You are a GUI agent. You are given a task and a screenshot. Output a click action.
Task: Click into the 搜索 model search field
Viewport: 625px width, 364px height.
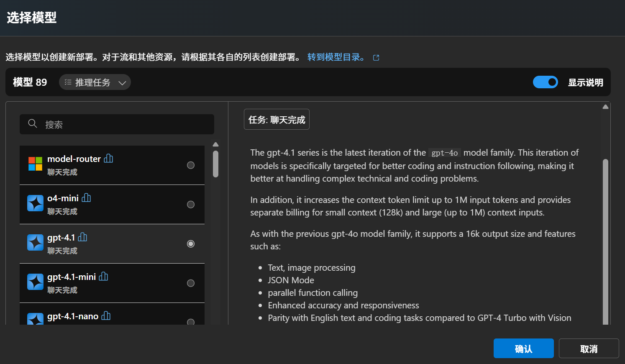coord(117,124)
